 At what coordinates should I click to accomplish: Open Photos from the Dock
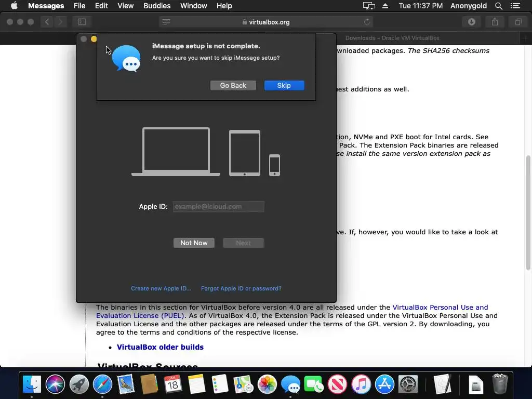click(x=267, y=384)
